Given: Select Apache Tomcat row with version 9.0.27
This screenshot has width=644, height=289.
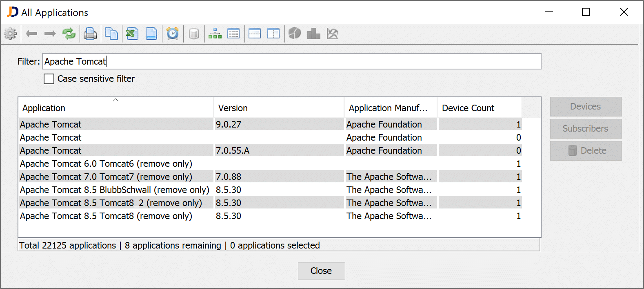Looking at the screenshot, I should coord(270,124).
